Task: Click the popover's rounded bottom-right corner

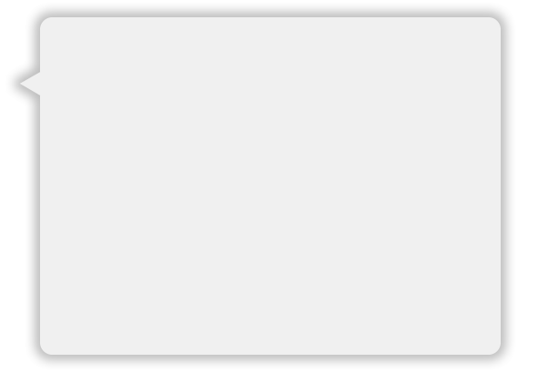Action: click(x=494, y=348)
